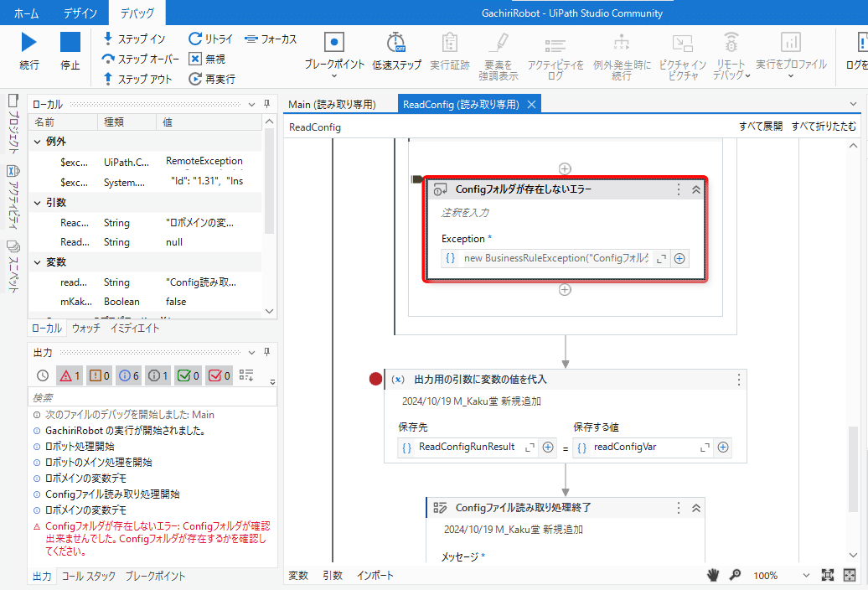
Task: Select the デバッグ ribbon tab
Action: 137,13
